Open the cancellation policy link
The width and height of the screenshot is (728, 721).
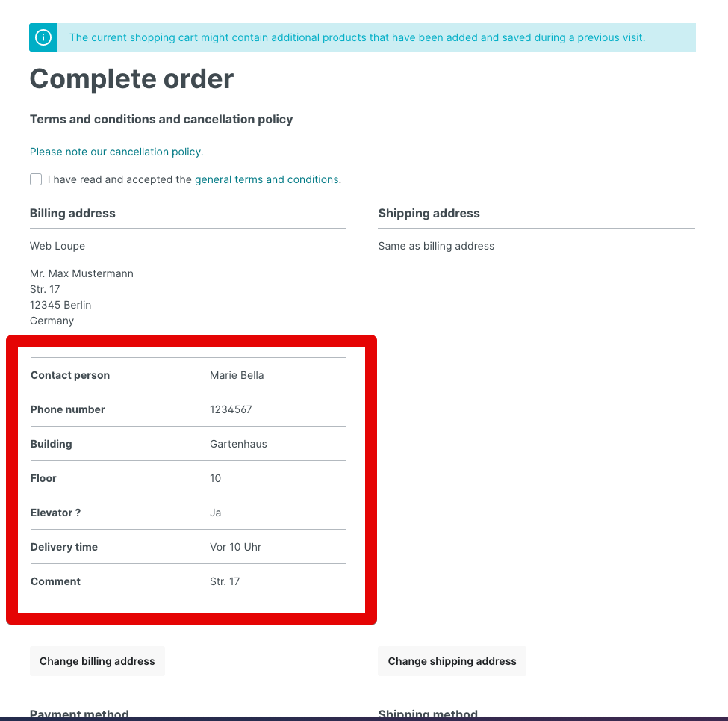point(116,152)
